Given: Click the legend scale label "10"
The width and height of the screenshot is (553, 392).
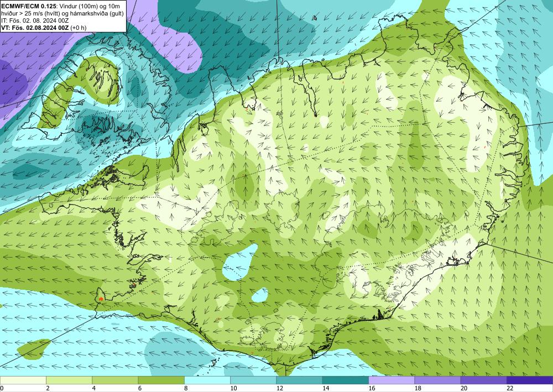Looking at the screenshot, I should [x=233, y=389].
